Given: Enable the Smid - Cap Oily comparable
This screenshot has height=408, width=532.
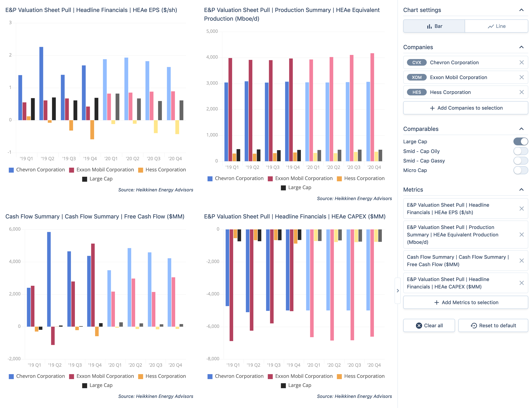Looking at the screenshot, I should (x=520, y=151).
